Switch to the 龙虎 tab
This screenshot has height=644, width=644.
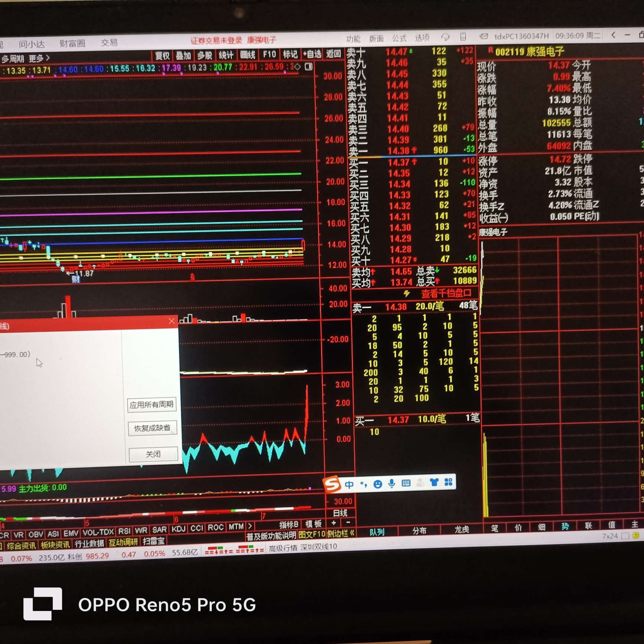(x=462, y=530)
